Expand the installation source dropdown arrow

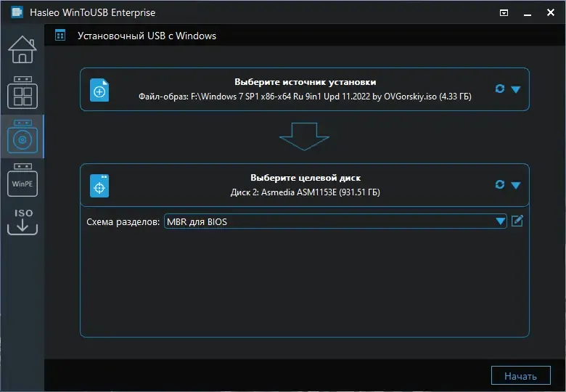516,89
